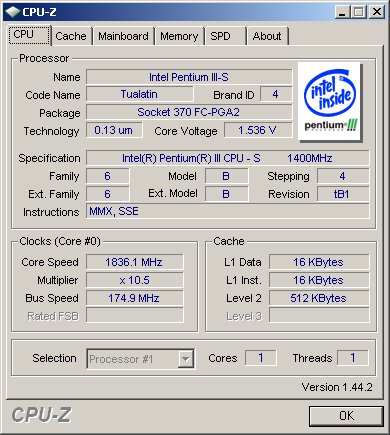Click the empty Rated FSB field
The height and width of the screenshot is (435, 390).
134,315
